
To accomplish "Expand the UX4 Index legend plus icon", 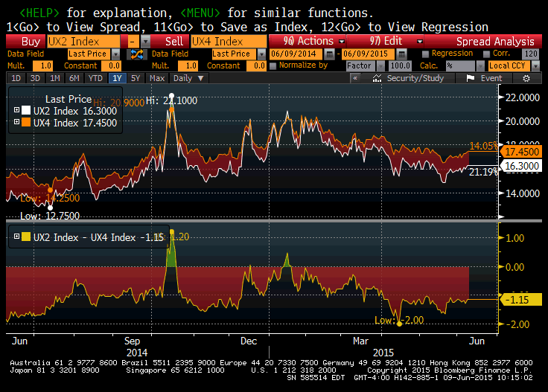I will pos(18,123).
